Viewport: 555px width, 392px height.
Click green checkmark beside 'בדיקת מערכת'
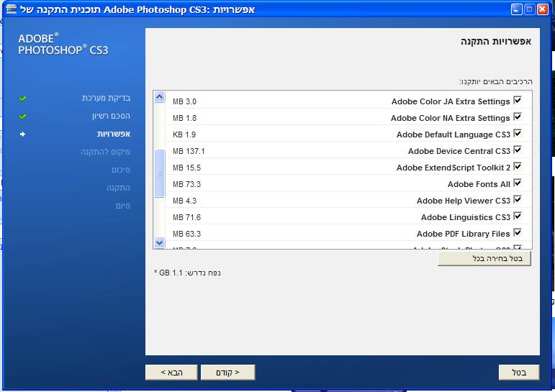[x=22, y=99]
